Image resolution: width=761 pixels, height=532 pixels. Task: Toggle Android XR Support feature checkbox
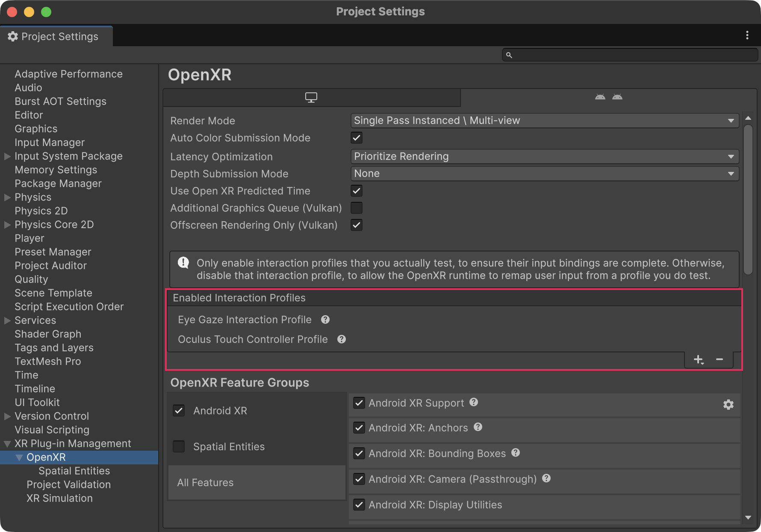(359, 403)
